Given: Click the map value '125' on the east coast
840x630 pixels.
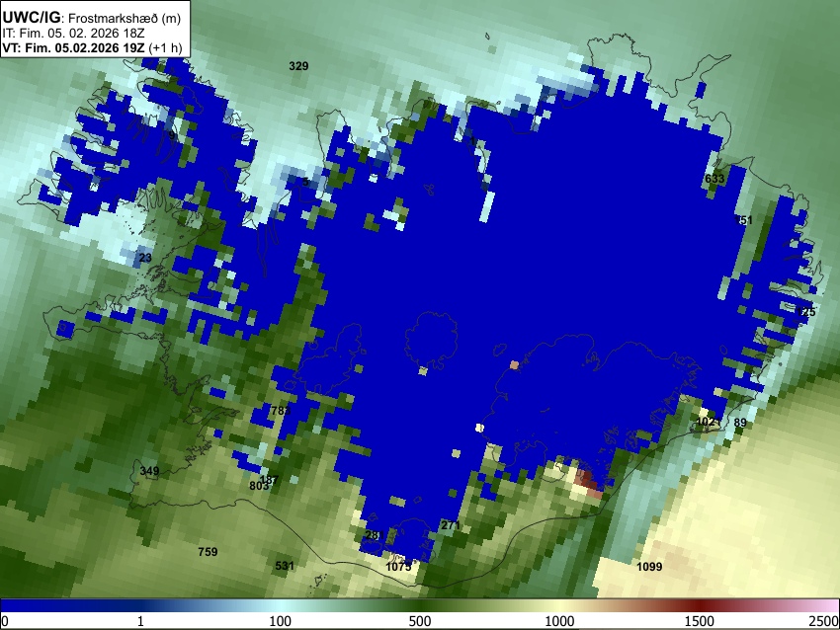Looking at the screenshot, I should click(x=805, y=311).
